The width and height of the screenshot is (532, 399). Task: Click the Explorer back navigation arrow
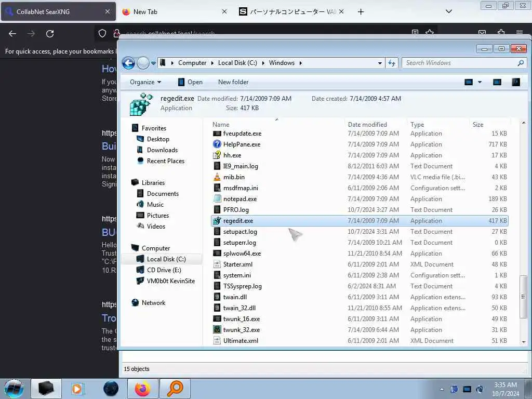[x=129, y=63]
